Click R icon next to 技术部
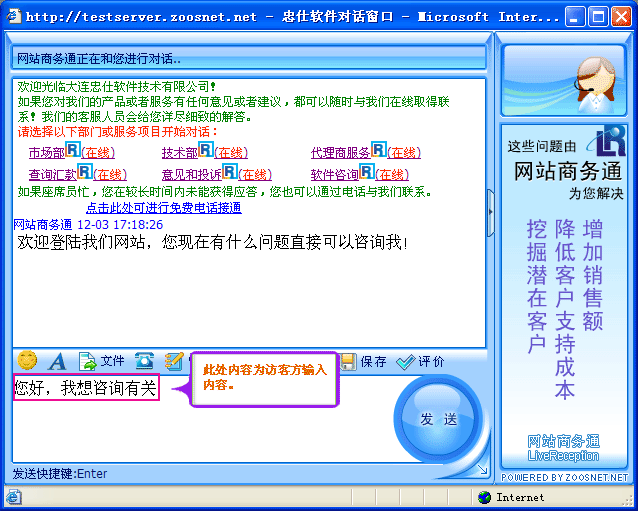638x511 pixels. click(206, 149)
